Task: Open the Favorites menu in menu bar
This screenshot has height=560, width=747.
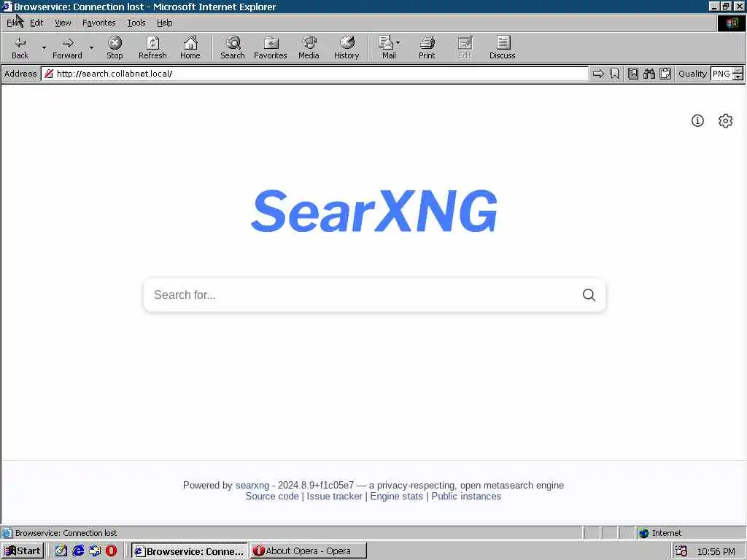Action: [98, 23]
